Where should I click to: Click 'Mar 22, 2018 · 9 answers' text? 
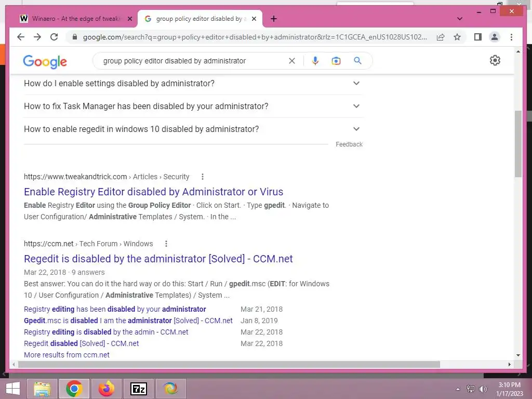pyautogui.click(x=64, y=272)
